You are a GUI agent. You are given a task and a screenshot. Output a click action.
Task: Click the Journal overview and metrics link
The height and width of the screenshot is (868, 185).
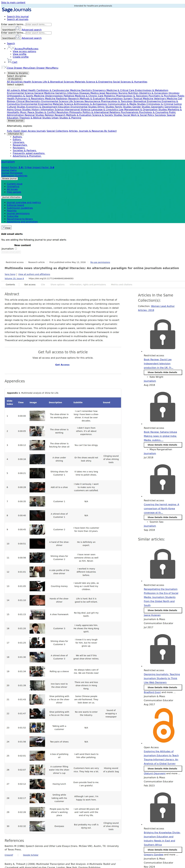point(24,203)
